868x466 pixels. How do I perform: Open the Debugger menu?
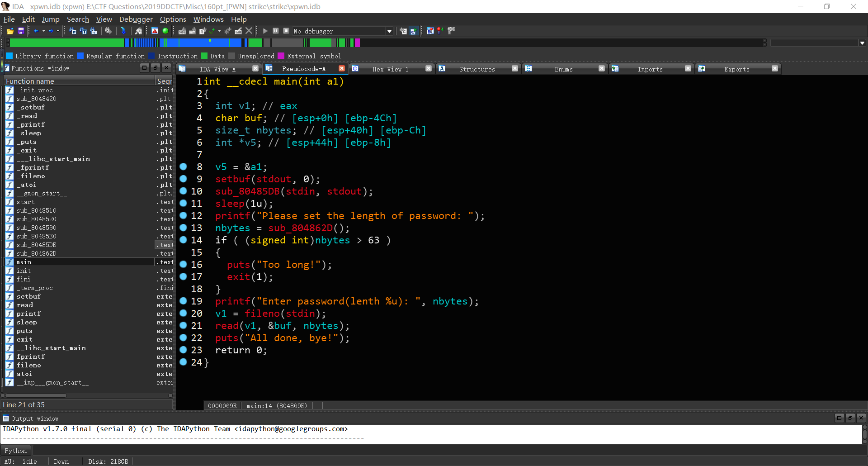coord(136,19)
